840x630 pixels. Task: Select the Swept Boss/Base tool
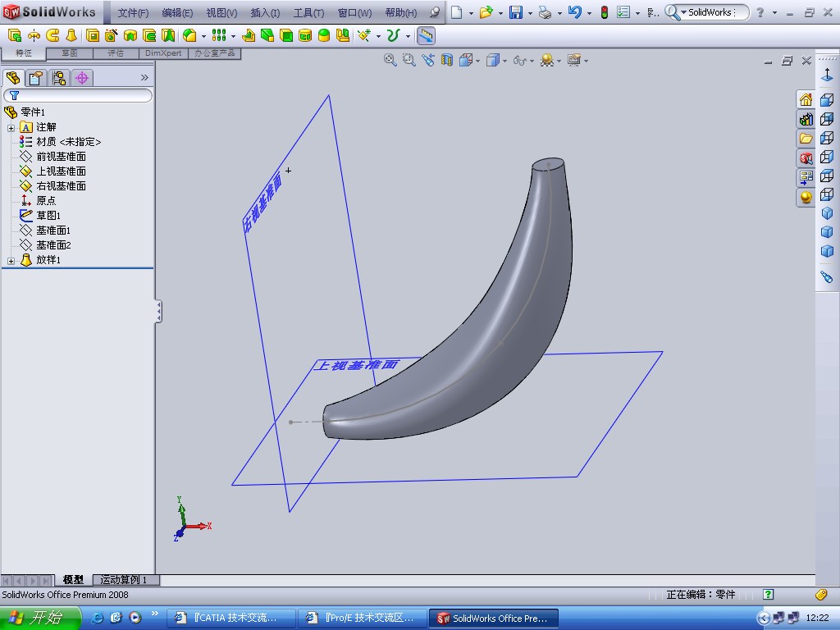pos(52,35)
